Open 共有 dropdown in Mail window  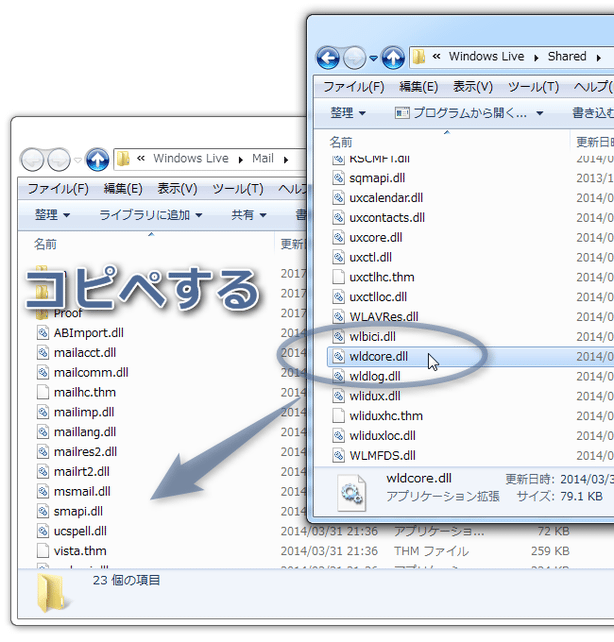click(x=249, y=215)
